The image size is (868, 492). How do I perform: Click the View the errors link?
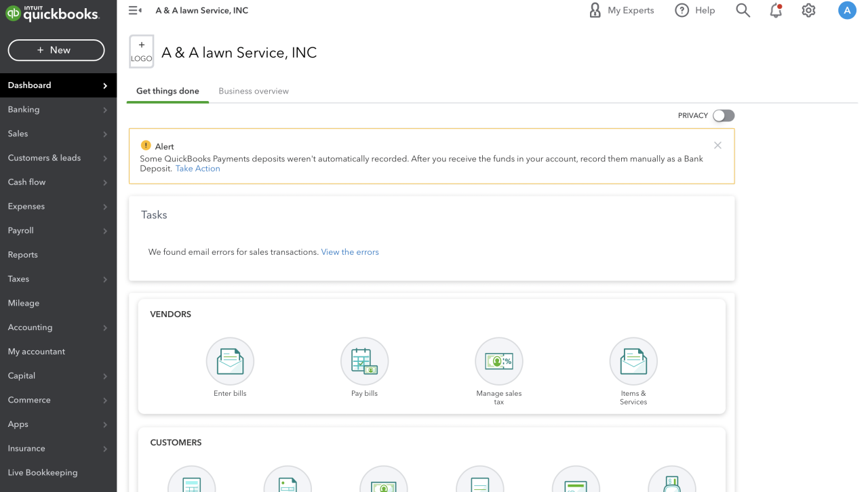[x=350, y=252]
